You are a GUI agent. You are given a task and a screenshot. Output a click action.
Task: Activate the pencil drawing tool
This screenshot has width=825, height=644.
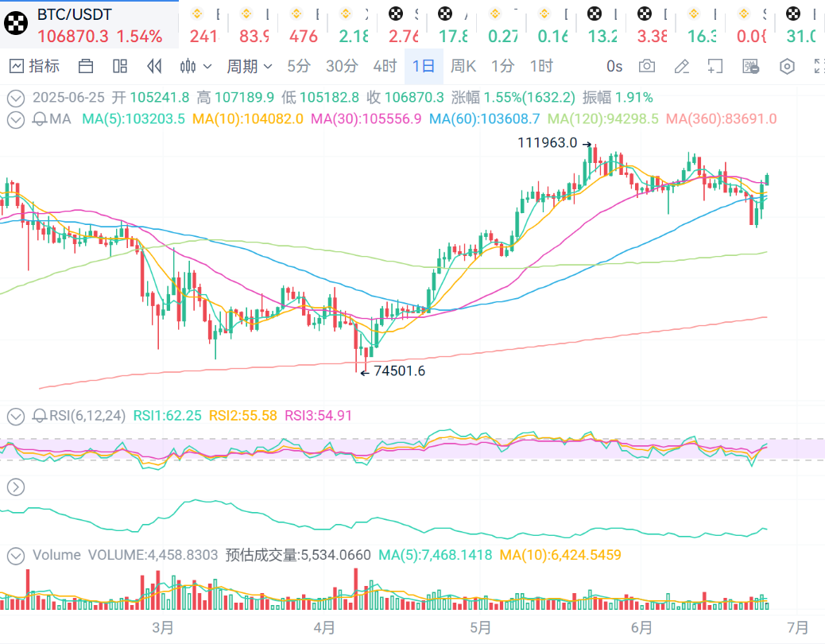pos(682,66)
